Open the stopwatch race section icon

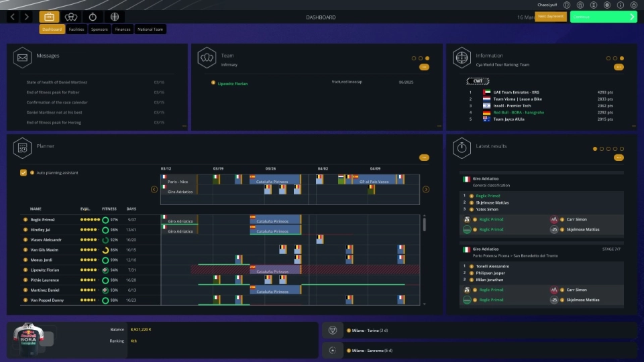click(93, 17)
